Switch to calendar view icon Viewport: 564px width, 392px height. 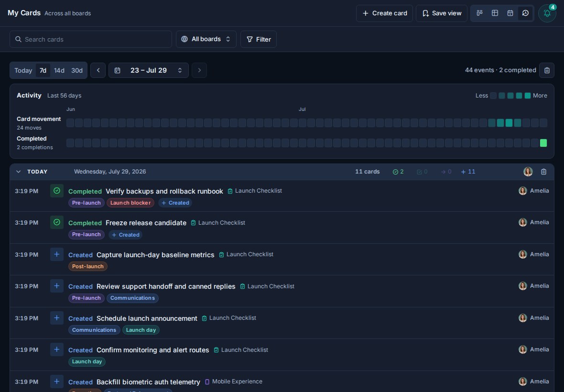pyautogui.click(x=510, y=13)
